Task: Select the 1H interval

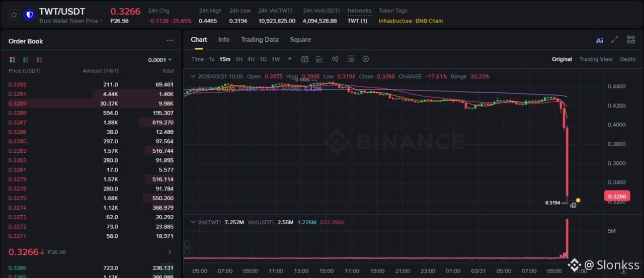Action: [239, 59]
